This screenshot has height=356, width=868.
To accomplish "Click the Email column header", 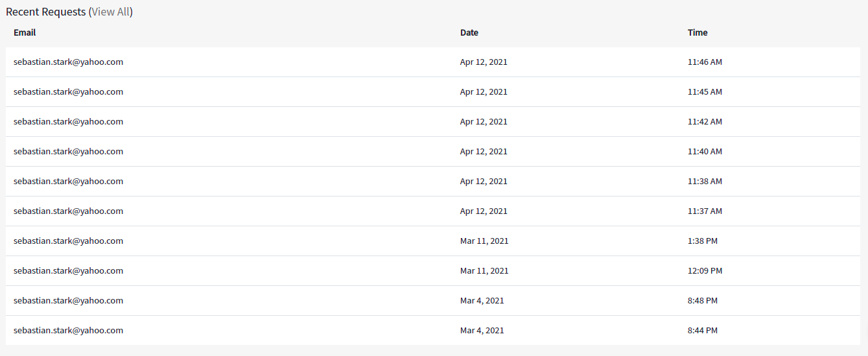I will pyautogui.click(x=25, y=32).
